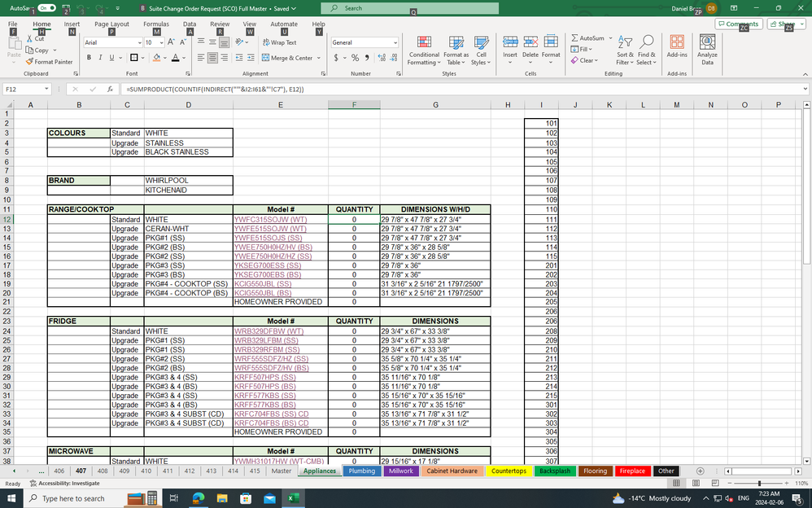
Task: Toggle italic formatting
Action: [x=100, y=58]
